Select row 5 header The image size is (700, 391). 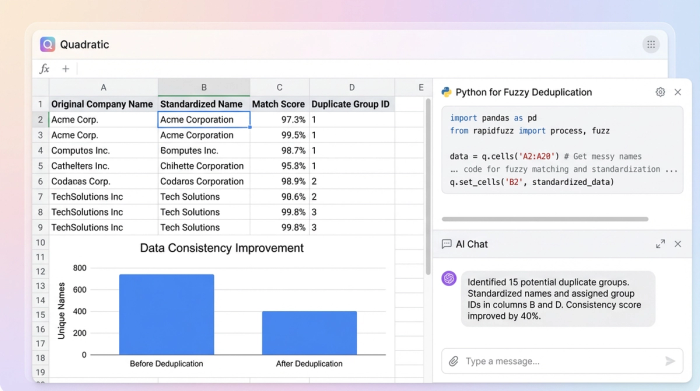pos(40,166)
